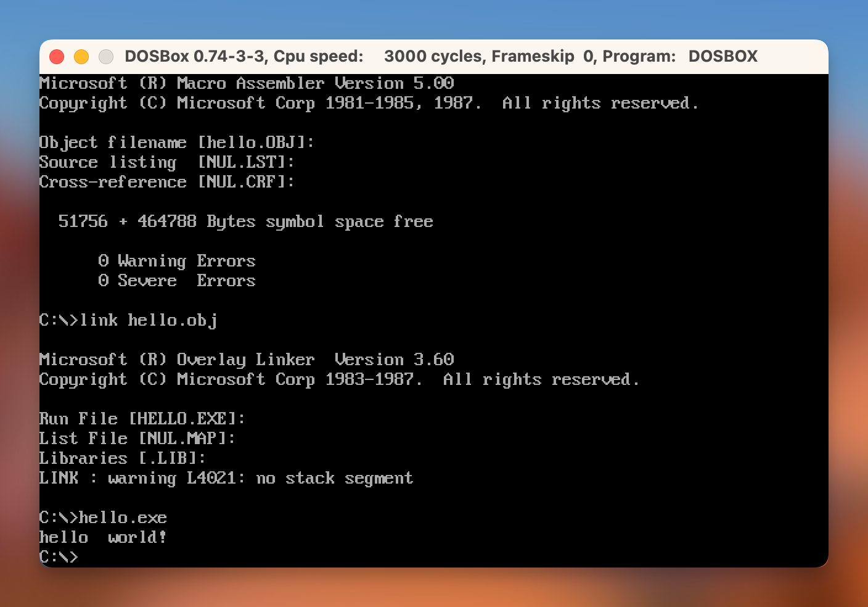
Task: Click the '0 Warning Errors' line
Action: 177,261
